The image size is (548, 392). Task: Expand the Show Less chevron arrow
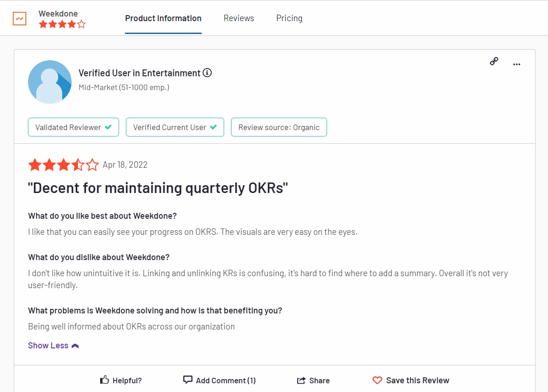pyautogui.click(x=75, y=345)
